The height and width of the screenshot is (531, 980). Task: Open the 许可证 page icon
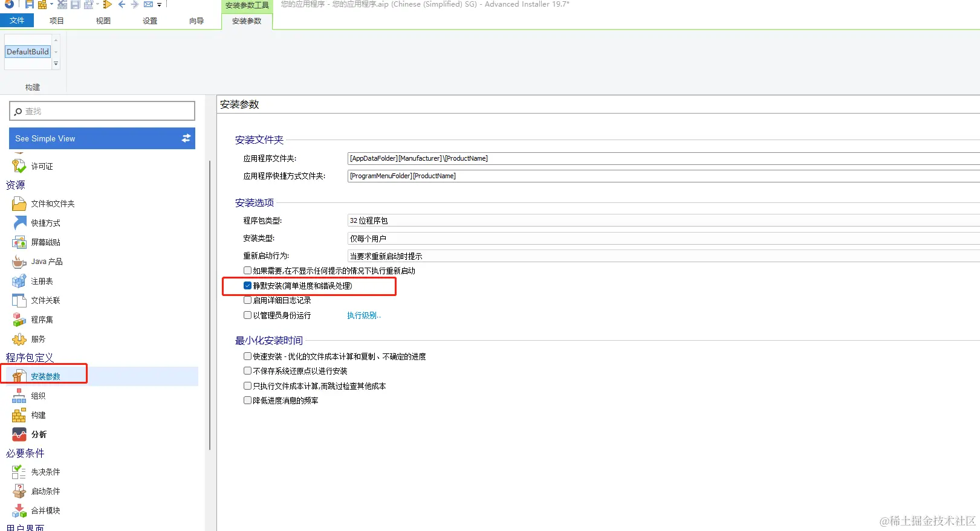pos(19,166)
